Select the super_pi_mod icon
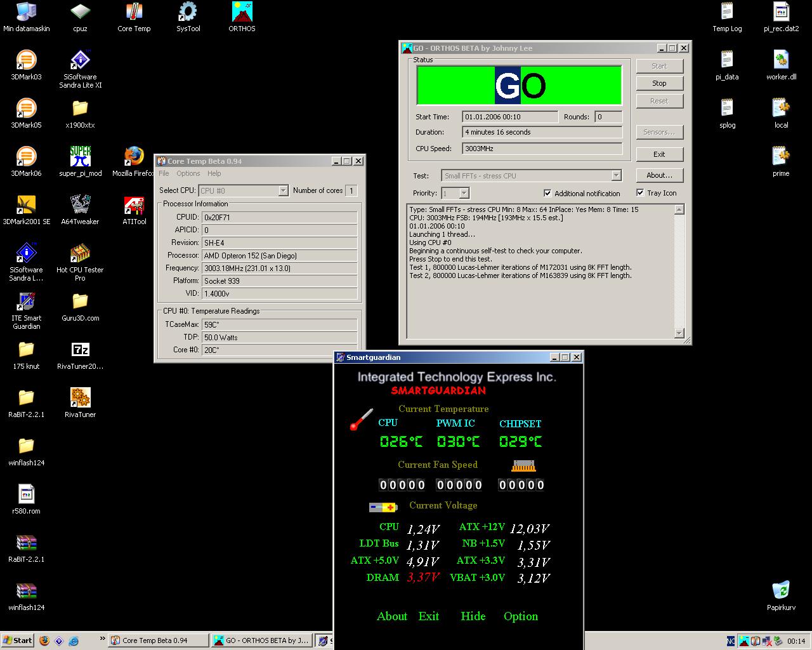Screen dimensions: 812x650 [80, 162]
